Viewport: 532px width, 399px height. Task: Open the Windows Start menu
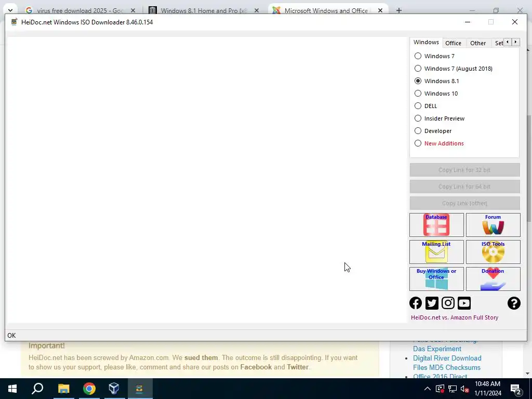tap(12, 389)
